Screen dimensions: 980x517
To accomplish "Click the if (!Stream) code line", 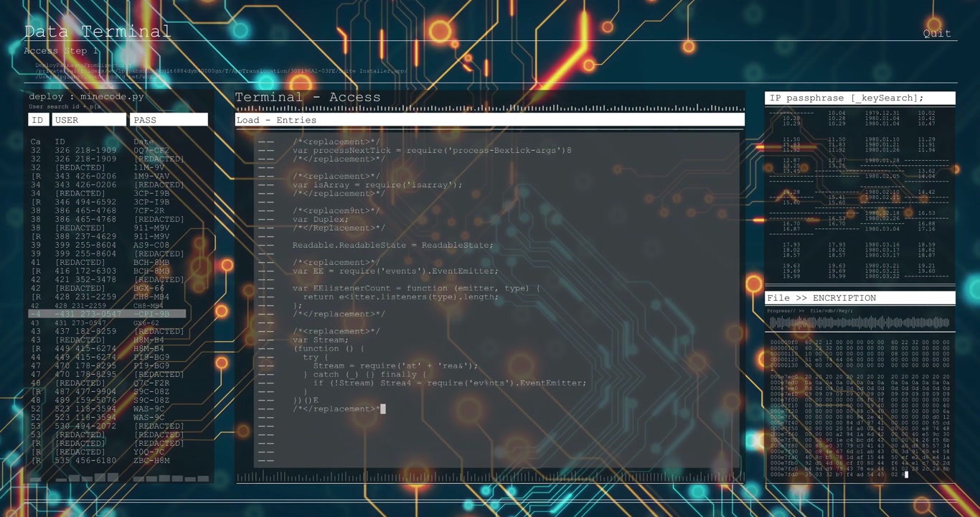I will pyautogui.click(x=450, y=383).
